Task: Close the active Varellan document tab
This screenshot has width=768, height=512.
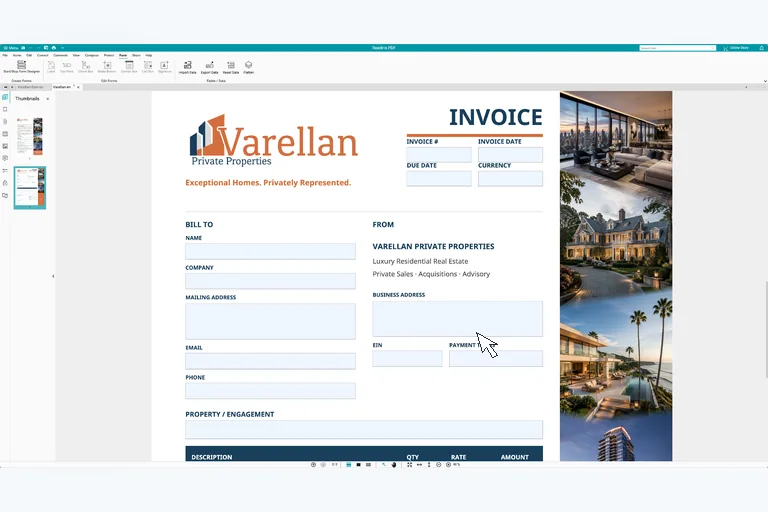Action: (78, 87)
